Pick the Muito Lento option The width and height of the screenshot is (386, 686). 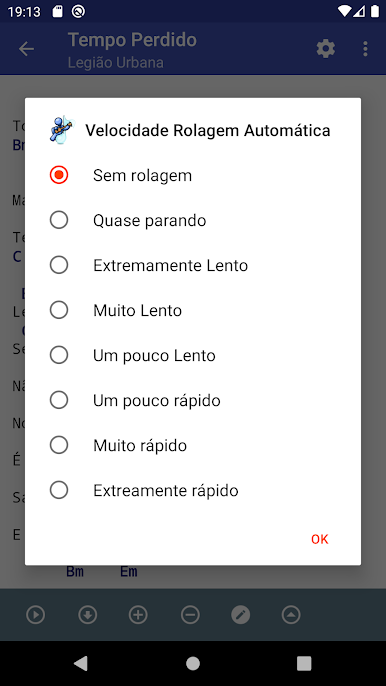coord(193,310)
